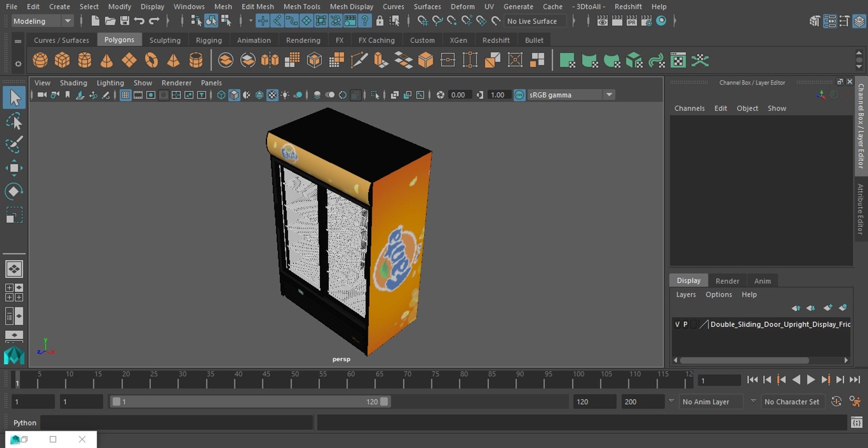Open the Mesh Tools menu

[302, 6]
